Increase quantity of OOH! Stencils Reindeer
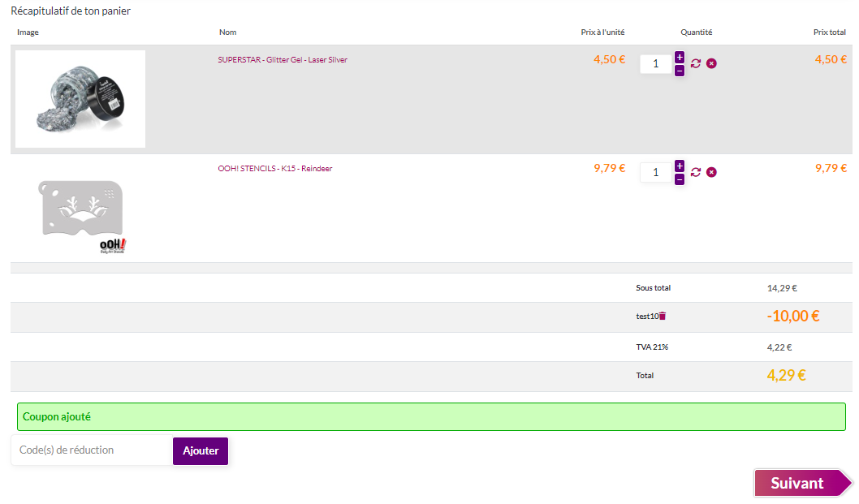The width and height of the screenshot is (859, 504). 680,166
